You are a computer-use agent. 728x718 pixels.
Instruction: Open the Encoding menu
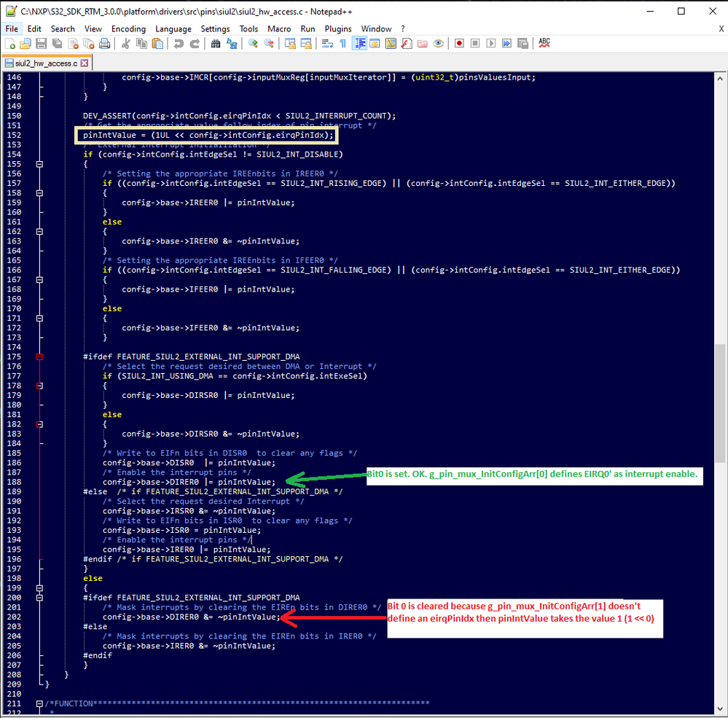click(128, 29)
